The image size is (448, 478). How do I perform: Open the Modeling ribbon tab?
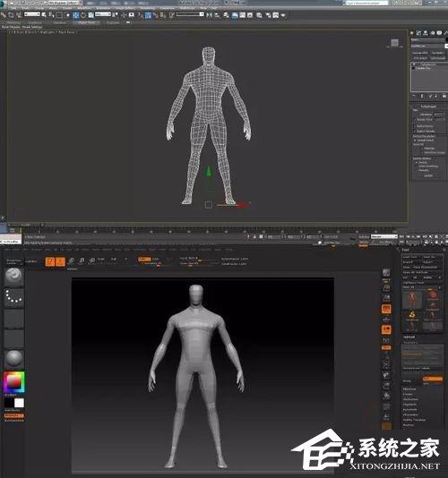tap(13, 22)
